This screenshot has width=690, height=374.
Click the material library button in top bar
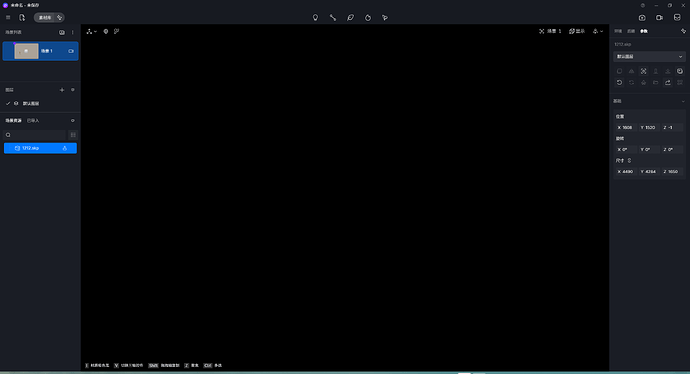click(44, 18)
